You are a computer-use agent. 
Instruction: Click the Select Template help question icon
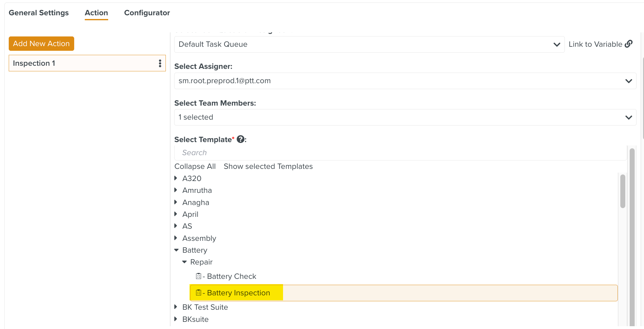coord(240,139)
